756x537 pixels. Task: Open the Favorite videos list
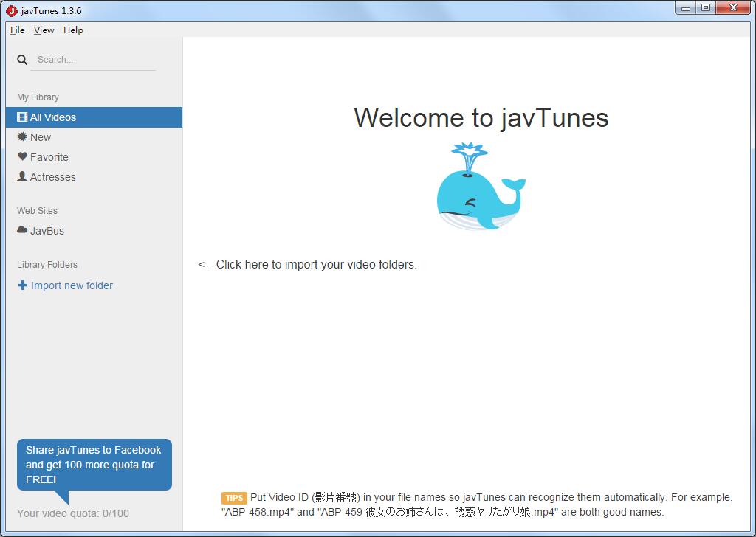tap(94, 157)
